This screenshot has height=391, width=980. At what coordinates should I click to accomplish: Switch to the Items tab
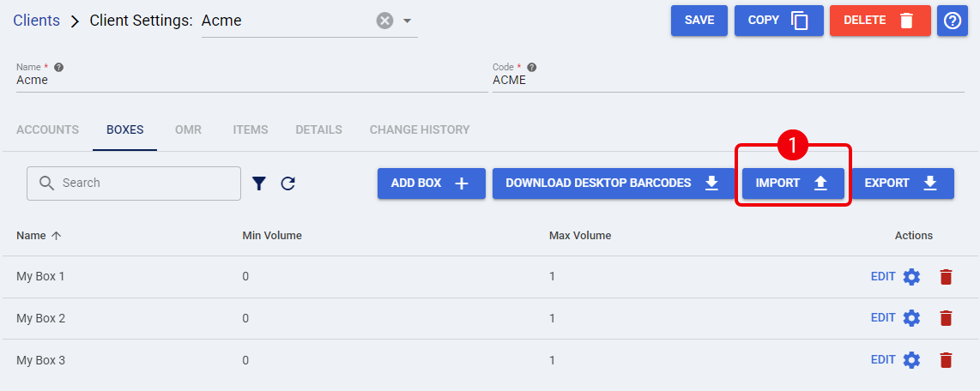tap(251, 130)
